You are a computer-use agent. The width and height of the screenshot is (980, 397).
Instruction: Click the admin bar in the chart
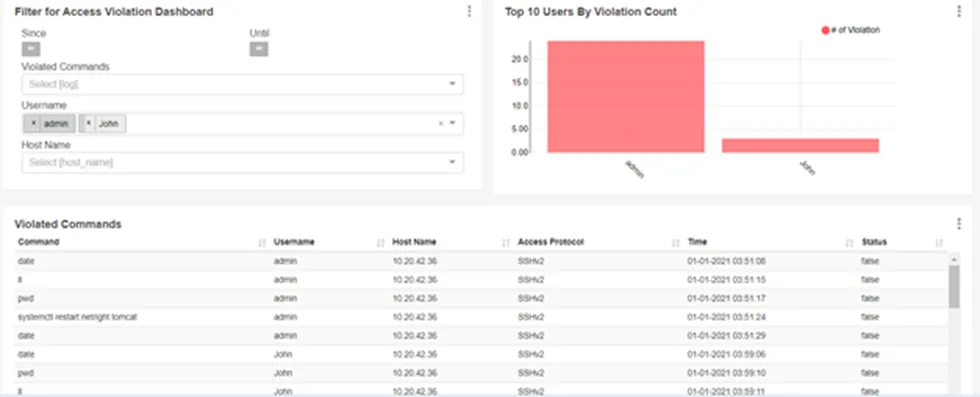pyautogui.click(x=626, y=96)
